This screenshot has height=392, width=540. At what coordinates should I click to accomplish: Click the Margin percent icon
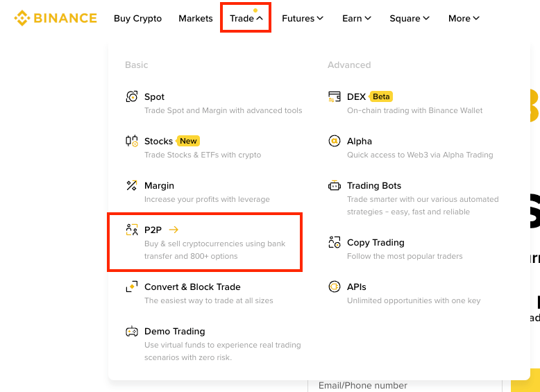[132, 185]
